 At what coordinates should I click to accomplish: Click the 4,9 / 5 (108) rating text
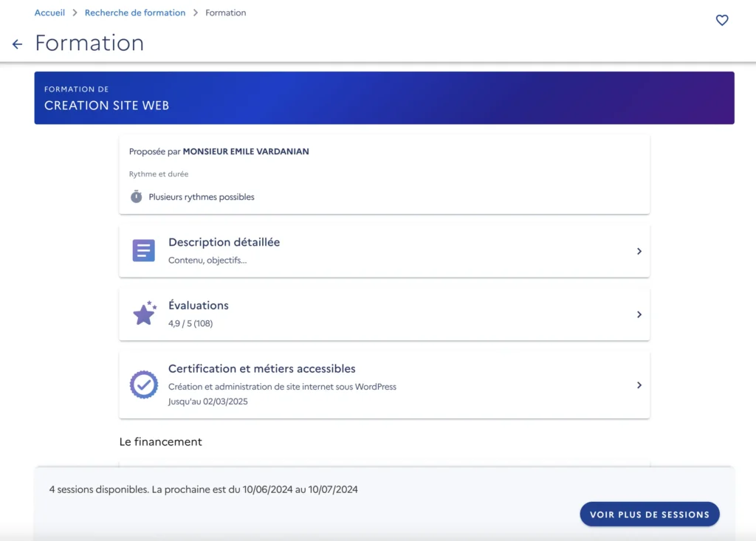click(190, 323)
